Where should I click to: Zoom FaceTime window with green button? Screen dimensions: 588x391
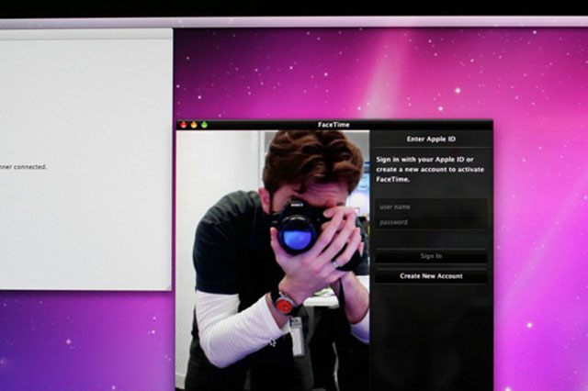click(204, 125)
